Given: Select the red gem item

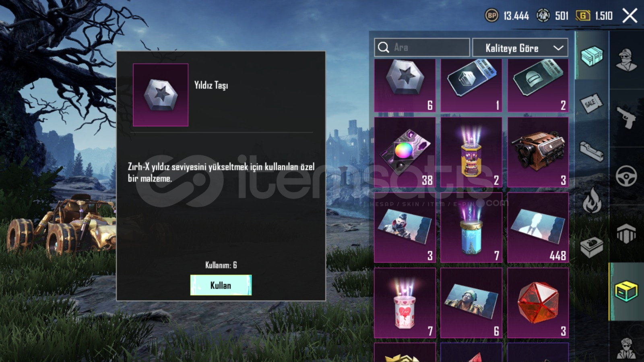Looking at the screenshot, I should click(x=538, y=303).
